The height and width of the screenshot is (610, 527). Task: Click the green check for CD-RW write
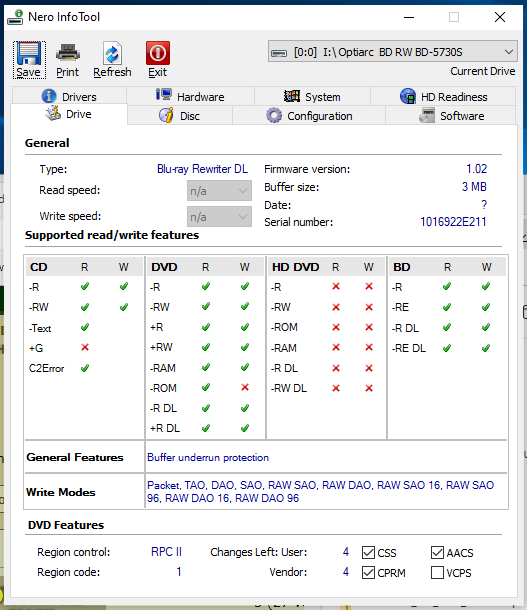pos(124,307)
